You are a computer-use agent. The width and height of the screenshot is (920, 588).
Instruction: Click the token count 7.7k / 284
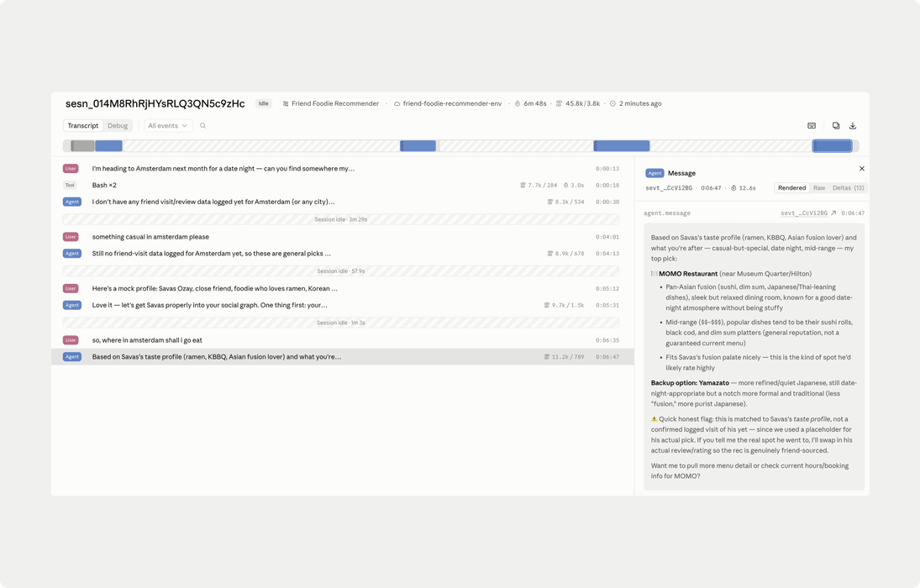539,186
